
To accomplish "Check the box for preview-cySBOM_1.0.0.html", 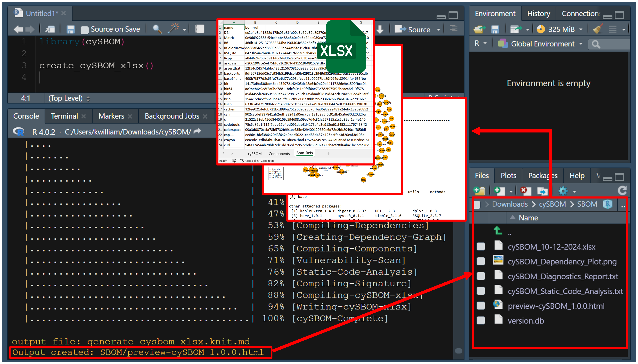I will tap(480, 306).
